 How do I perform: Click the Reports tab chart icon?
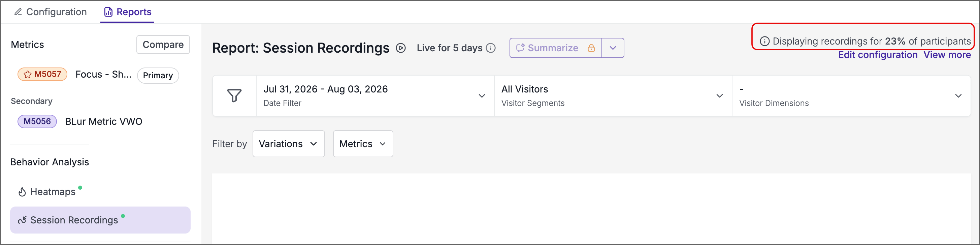pos(108,12)
